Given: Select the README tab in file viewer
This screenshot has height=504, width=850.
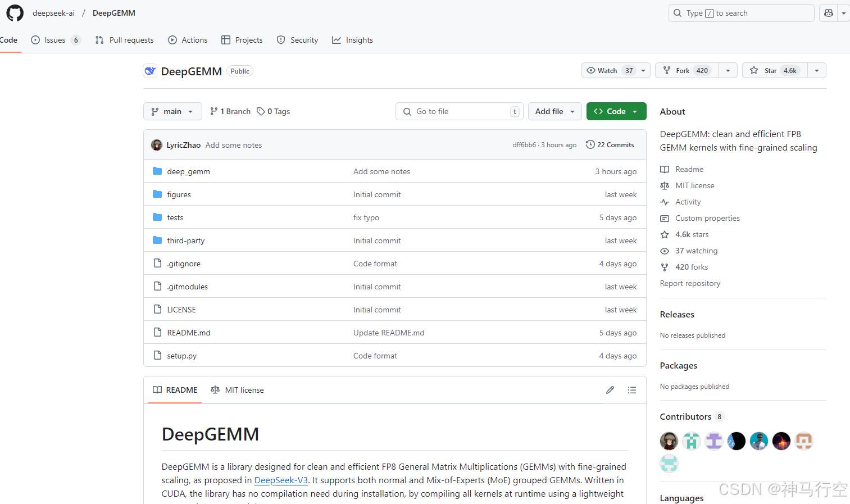Looking at the screenshot, I should (x=175, y=390).
